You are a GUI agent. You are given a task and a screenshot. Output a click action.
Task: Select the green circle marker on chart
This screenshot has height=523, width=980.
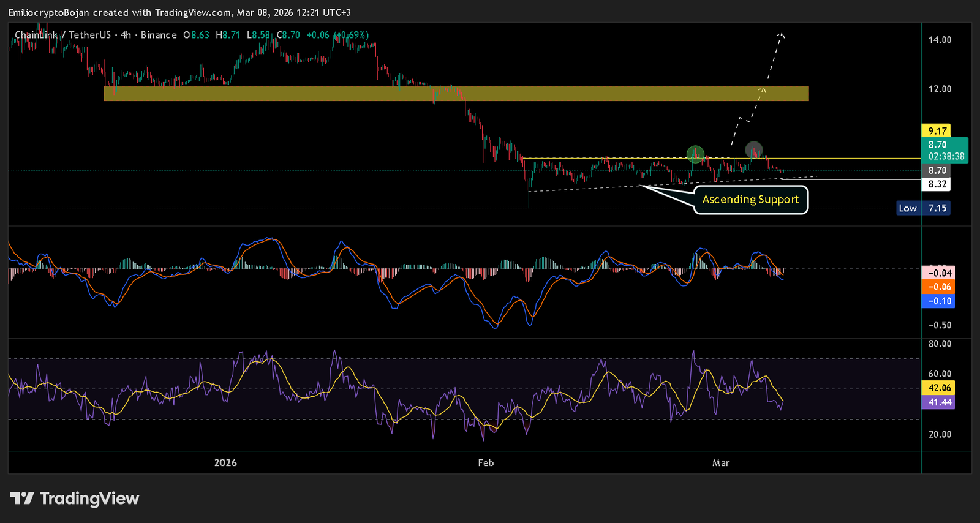click(x=695, y=154)
